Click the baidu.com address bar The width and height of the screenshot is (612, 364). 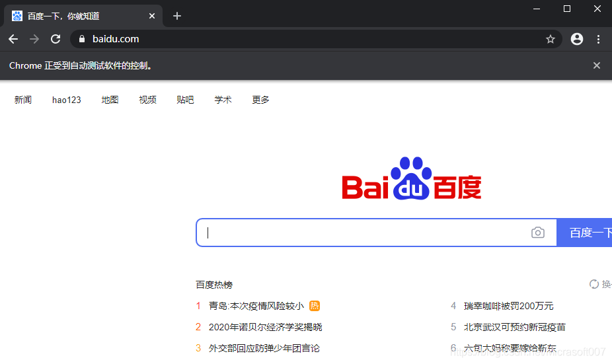coord(316,39)
